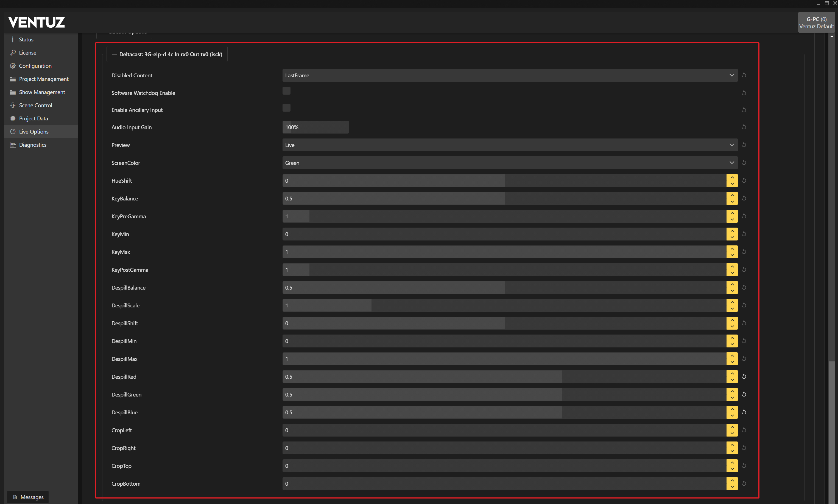Image resolution: width=838 pixels, height=504 pixels.
Task: Click reset icon next to Disabled Content
Action: 744,75
